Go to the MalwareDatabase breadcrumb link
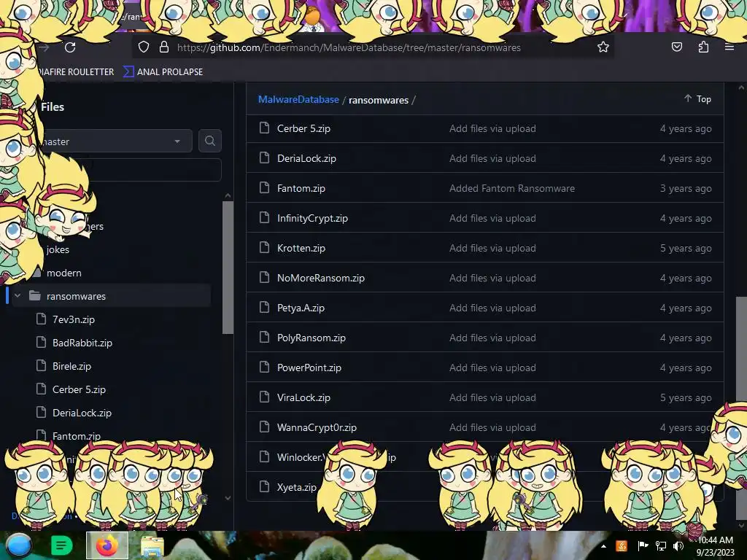 pos(298,99)
